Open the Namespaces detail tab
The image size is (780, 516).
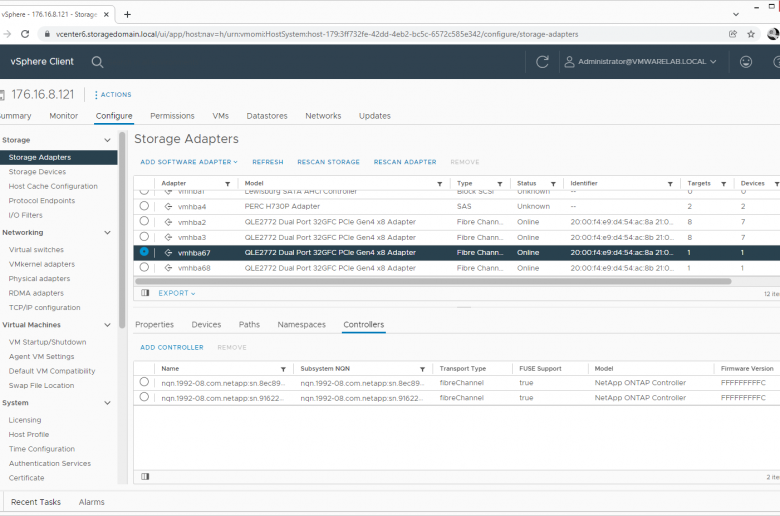(x=301, y=324)
